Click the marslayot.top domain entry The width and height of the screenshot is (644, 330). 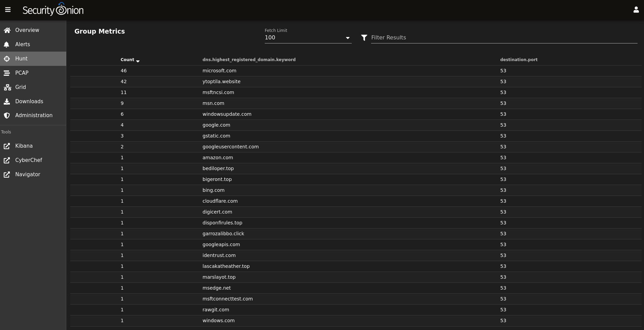coord(219,277)
